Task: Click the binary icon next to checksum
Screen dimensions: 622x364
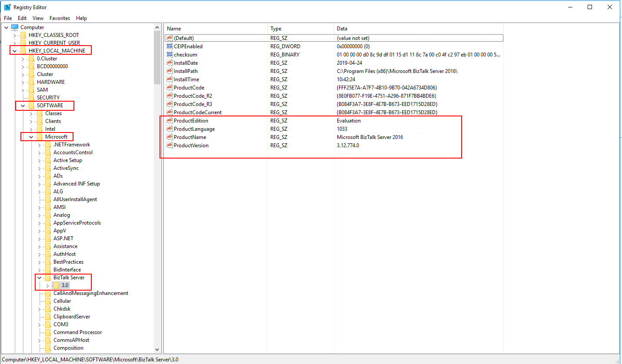Action: (170, 55)
